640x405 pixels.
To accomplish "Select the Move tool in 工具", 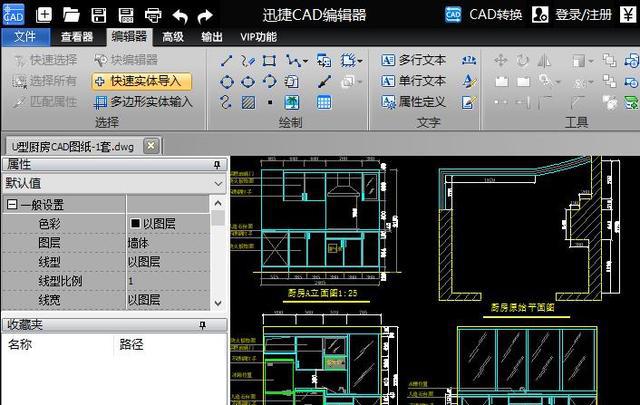I will click(501, 61).
